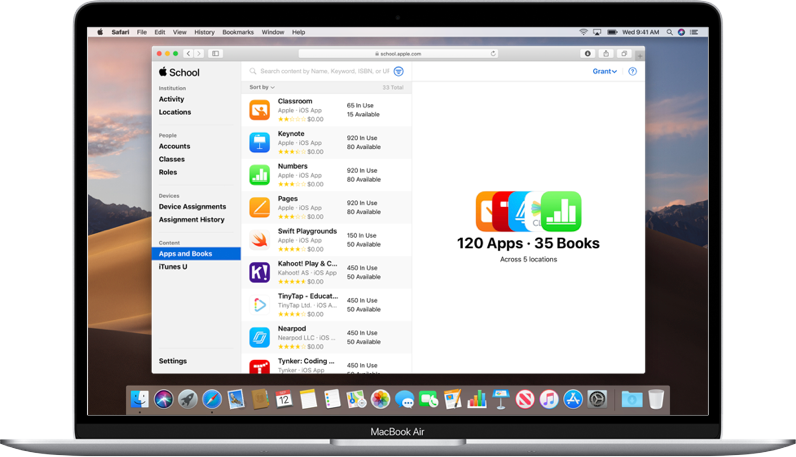
Task: Open the History menu
Action: click(205, 32)
